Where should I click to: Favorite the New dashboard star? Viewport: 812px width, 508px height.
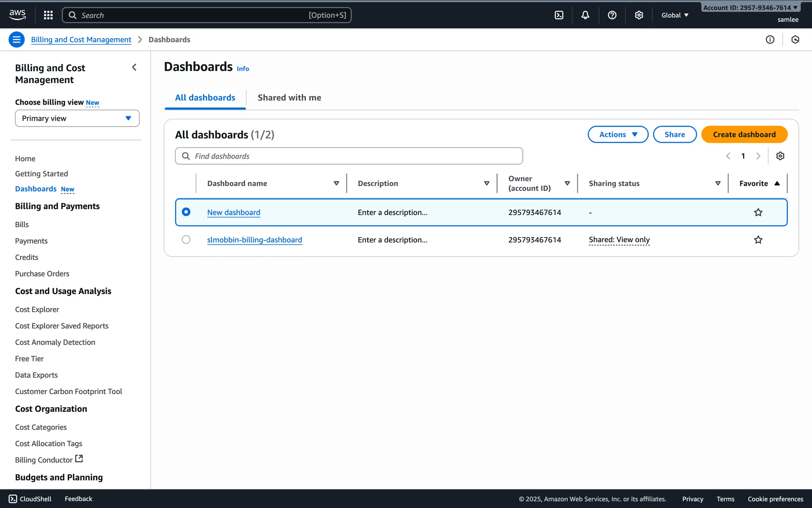(x=758, y=213)
